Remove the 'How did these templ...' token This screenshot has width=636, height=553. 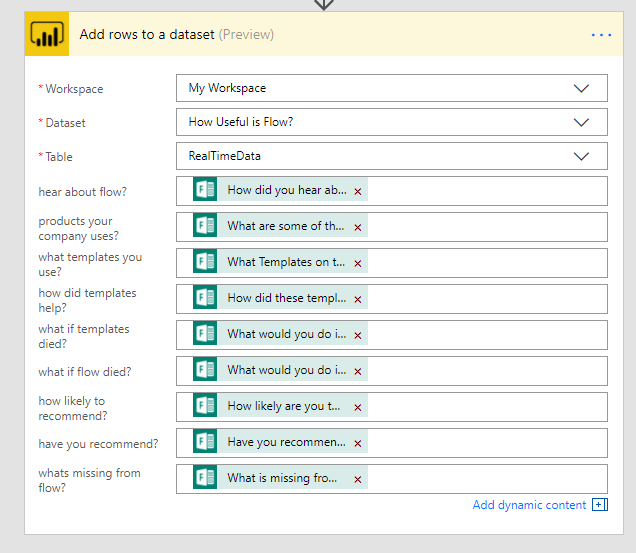[358, 299]
